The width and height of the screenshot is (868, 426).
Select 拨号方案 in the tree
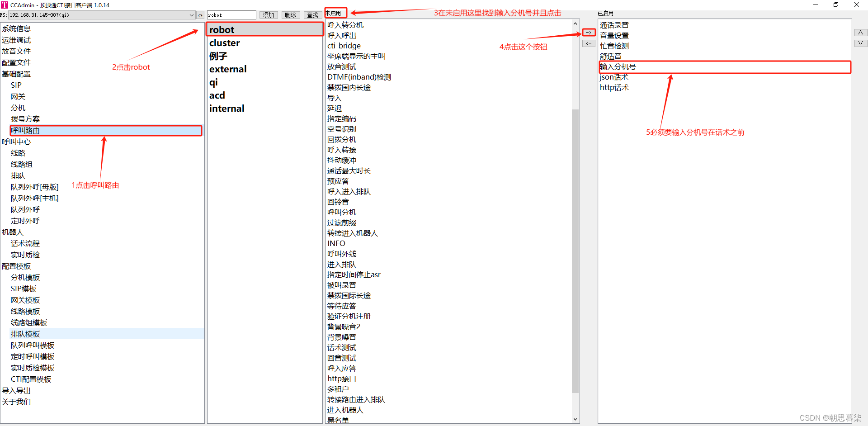coord(25,119)
